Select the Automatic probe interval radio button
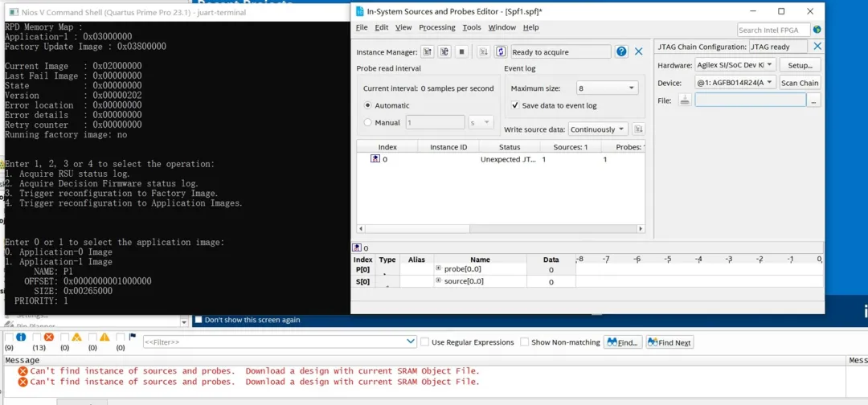The height and width of the screenshot is (405, 868). [x=368, y=105]
